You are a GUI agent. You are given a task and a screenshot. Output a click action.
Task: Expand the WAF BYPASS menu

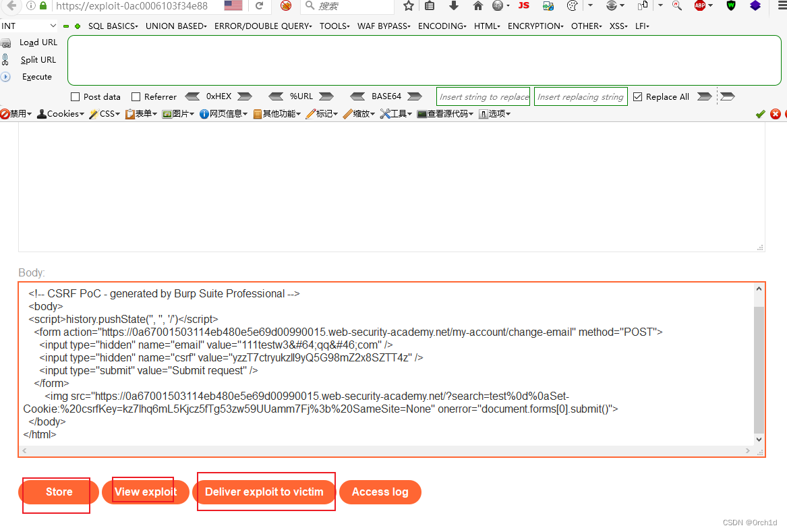(x=384, y=26)
